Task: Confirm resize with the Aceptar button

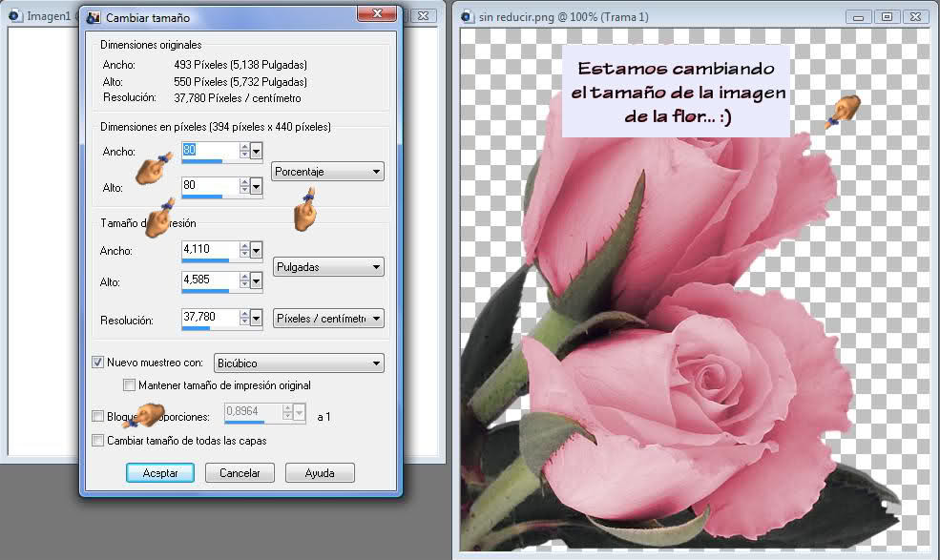Action: 160,472
